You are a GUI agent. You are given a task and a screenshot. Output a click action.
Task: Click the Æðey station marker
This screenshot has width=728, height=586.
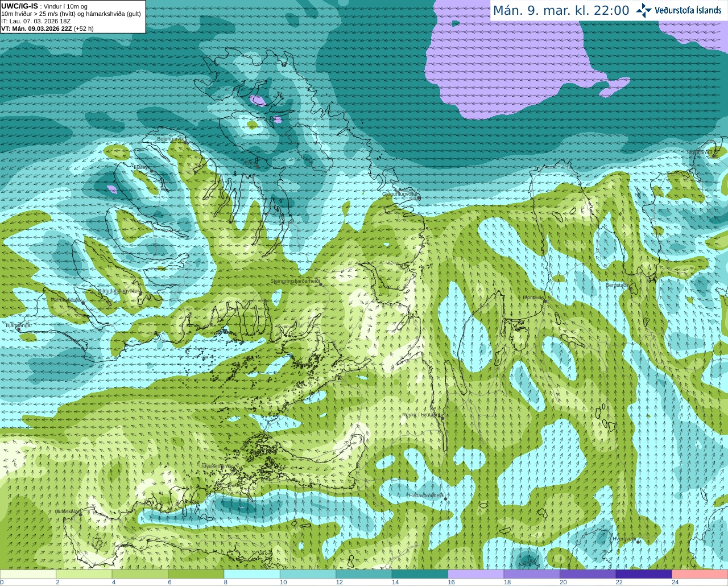click(257, 167)
